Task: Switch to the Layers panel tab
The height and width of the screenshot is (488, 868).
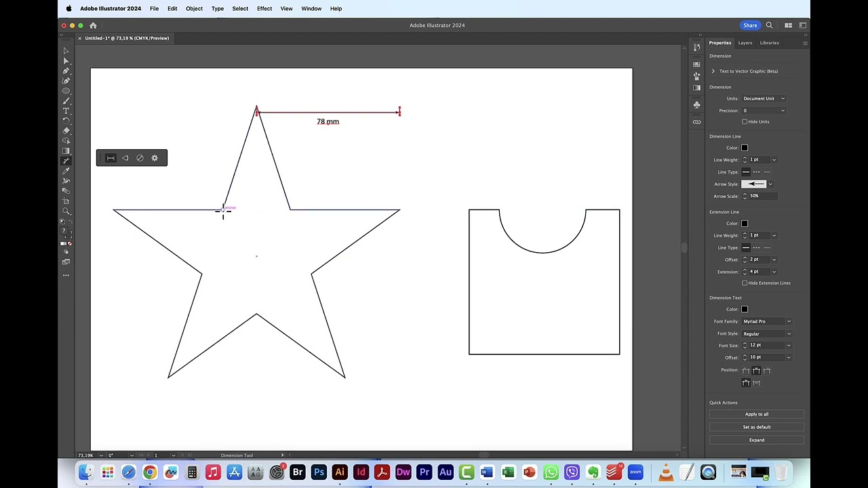Action: click(x=745, y=43)
